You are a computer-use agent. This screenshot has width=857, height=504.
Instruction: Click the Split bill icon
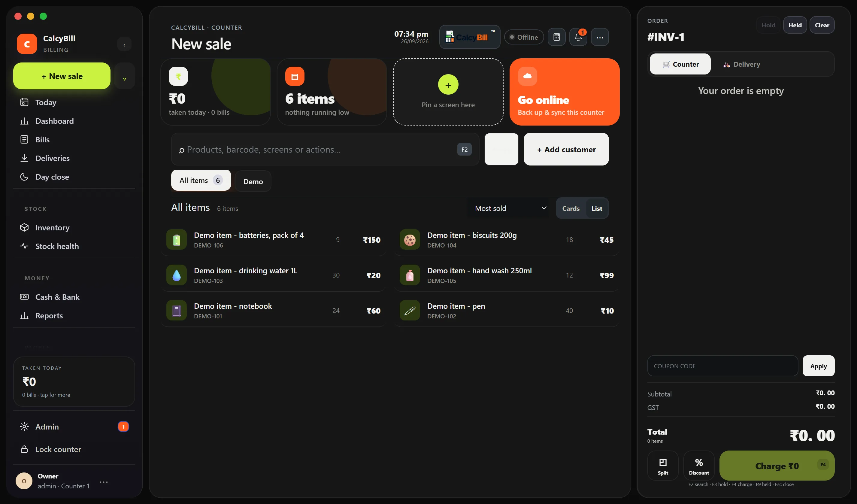[663, 466]
